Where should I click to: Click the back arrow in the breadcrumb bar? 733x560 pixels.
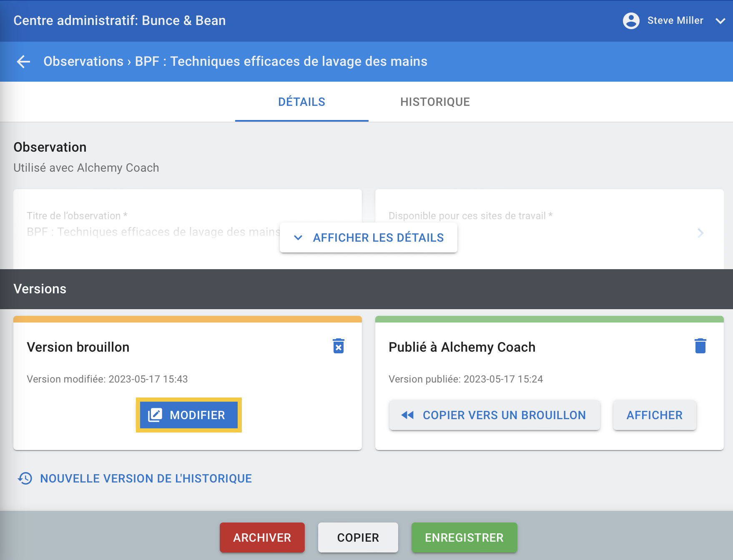(23, 62)
